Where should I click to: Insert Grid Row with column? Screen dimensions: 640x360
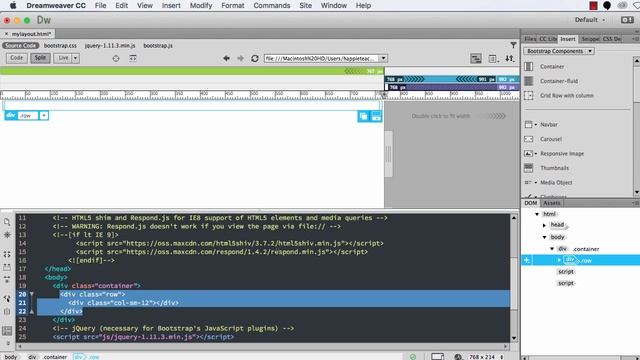coord(567,96)
